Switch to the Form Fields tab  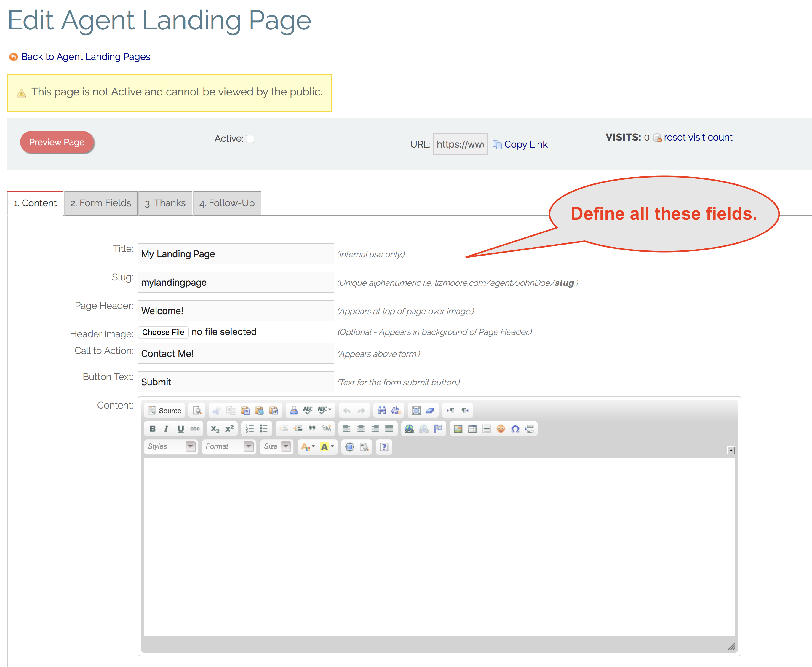[x=101, y=203]
